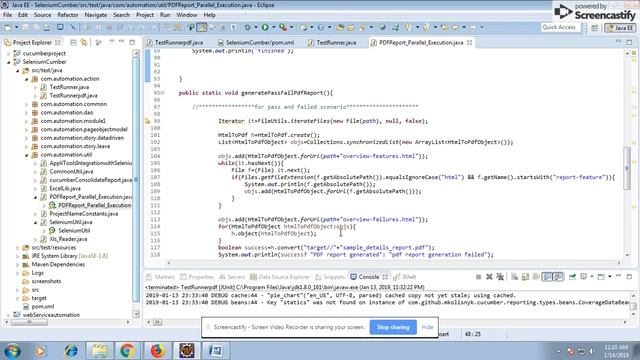Remove launch with the X console icon
This screenshot has width=640, height=360.
click(x=489, y=277)
